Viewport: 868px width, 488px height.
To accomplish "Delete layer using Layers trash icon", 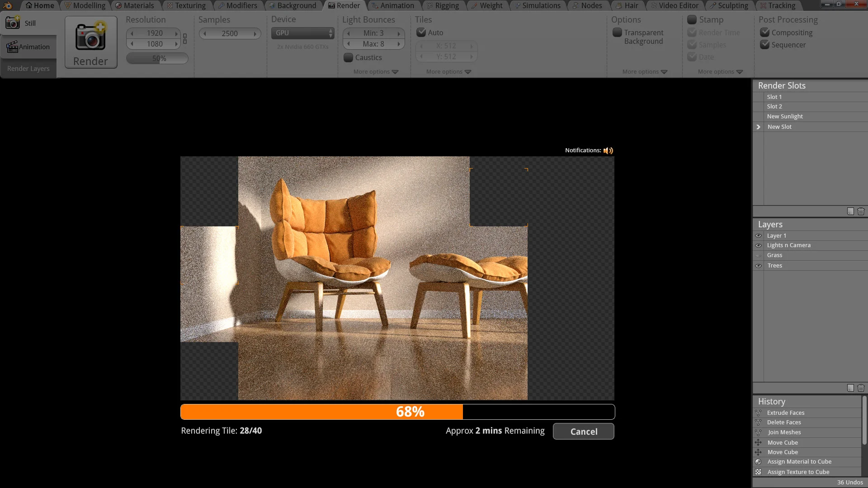I will [x=861, y=388].
